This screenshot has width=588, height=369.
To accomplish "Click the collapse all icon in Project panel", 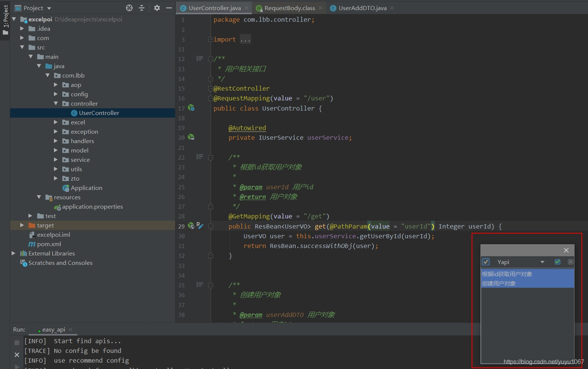I will coord(142,8).
